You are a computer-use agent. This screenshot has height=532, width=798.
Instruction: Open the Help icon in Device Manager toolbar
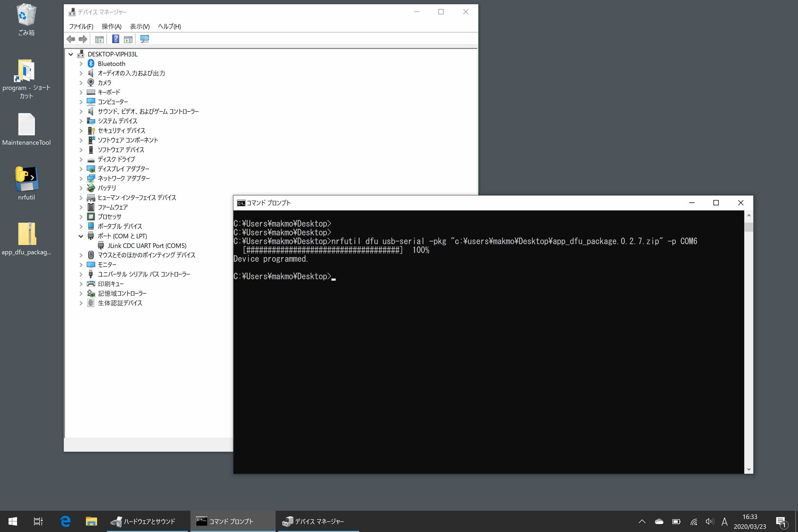coord(116,39)
